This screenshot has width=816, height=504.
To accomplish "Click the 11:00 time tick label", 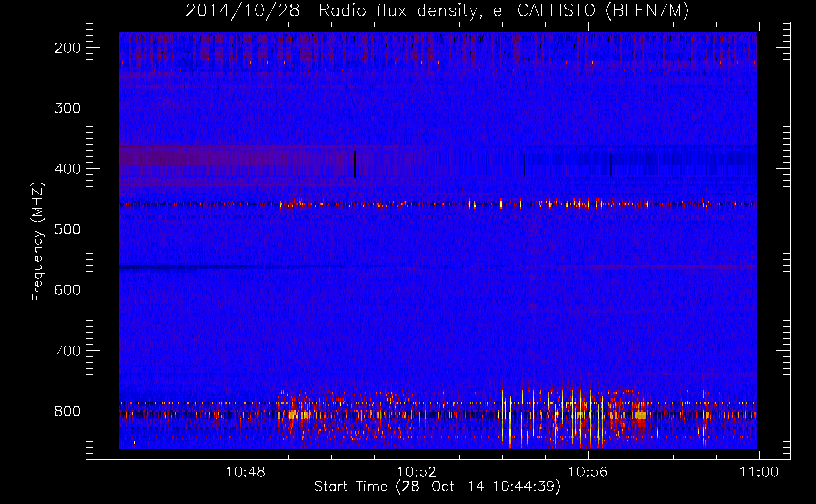I will pyautogui.click(x=759, y=472).
